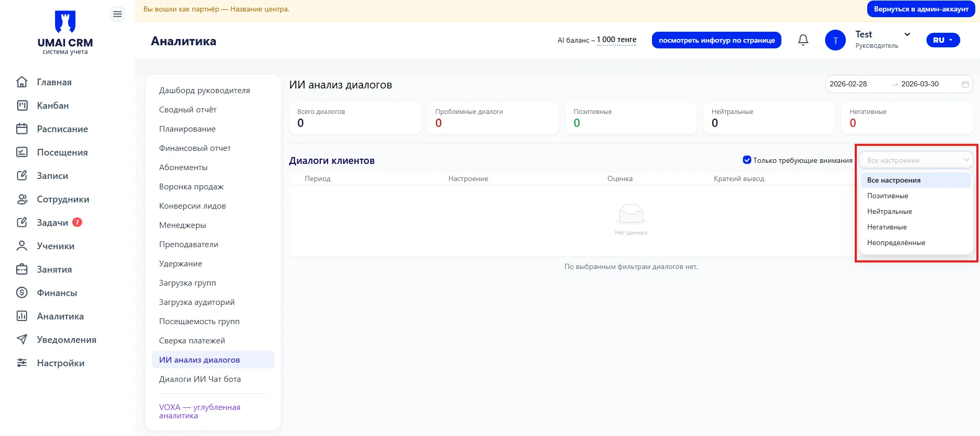Click the Ученики person icon
Viewport: 980px width, 436px height.
pos(22,246)
